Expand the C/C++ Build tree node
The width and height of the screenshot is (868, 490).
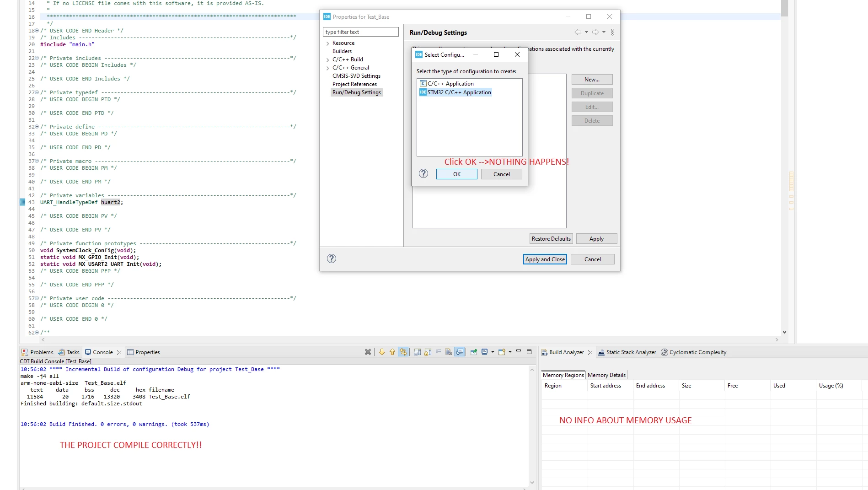(x=327, y=60)
